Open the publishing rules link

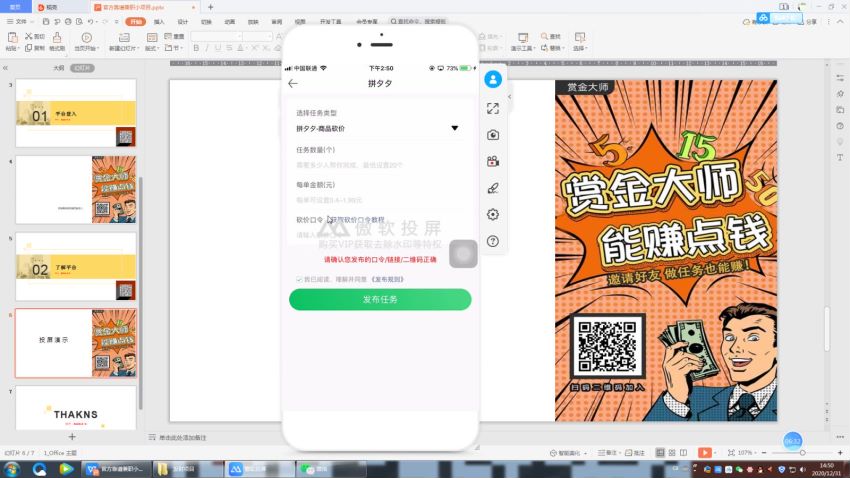(x=387, y=279)
